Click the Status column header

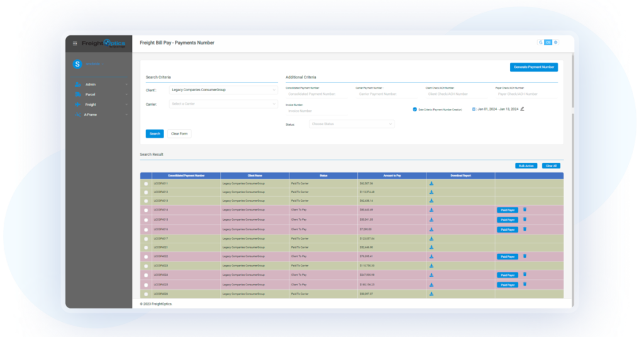(323, 175)
